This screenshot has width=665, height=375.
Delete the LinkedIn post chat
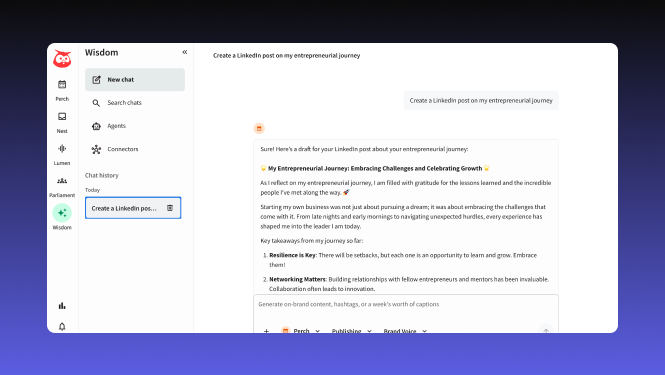(x=170, y=208)
